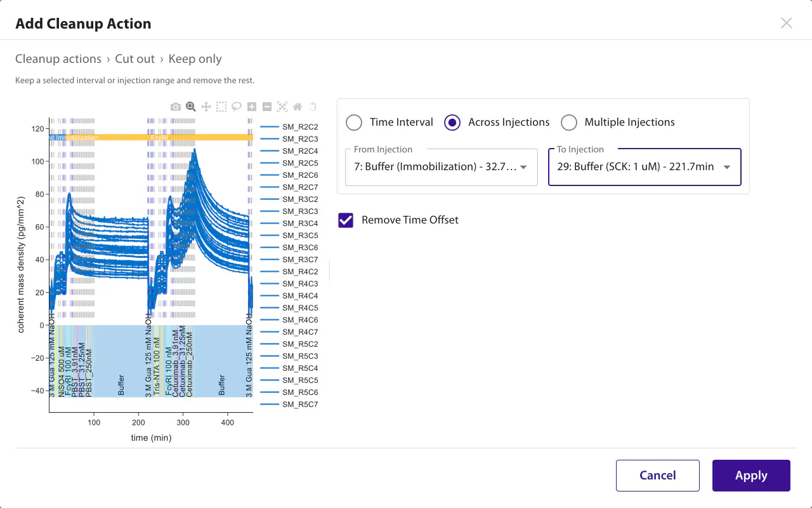Choose the Box Select plot tool
This screenshot has width=812, height=508.
click(x=221, y=107)
